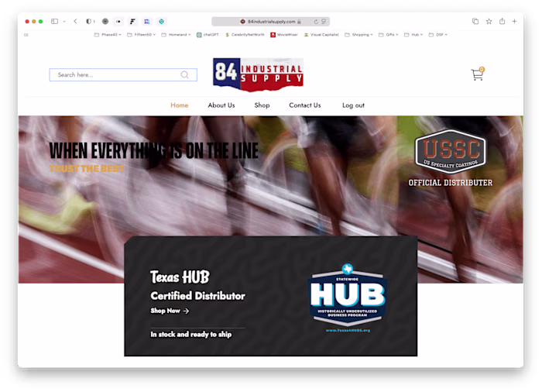Viewport: 542px width, 392px height.
Task: Expand the Phase40 bookmarks folder
Action: [108, 35]
